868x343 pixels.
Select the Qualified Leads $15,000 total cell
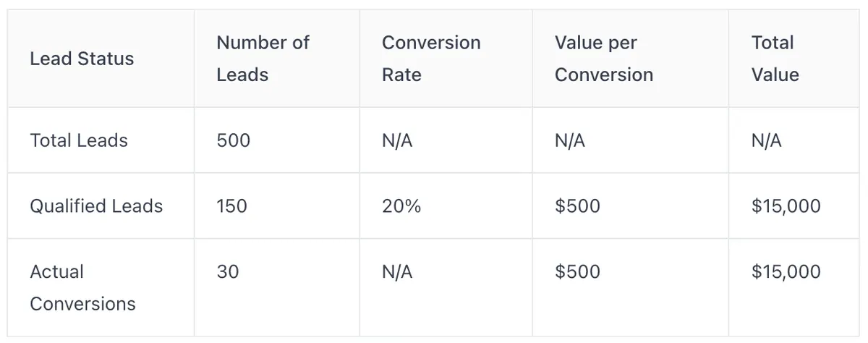coord(786,206)
